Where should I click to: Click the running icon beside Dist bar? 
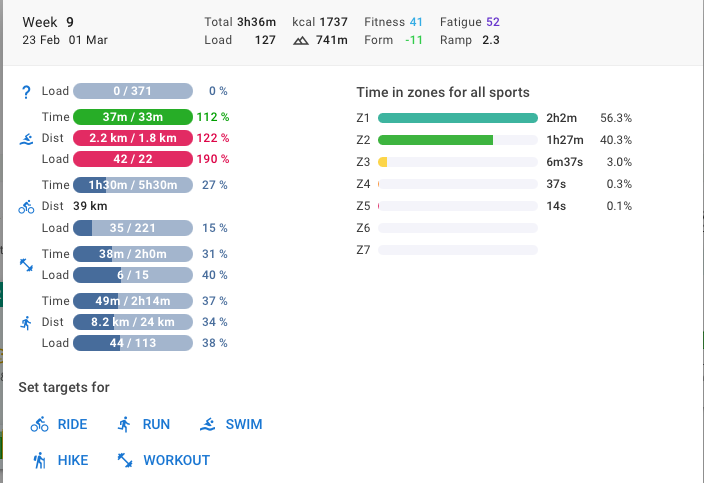coord(27,322)
